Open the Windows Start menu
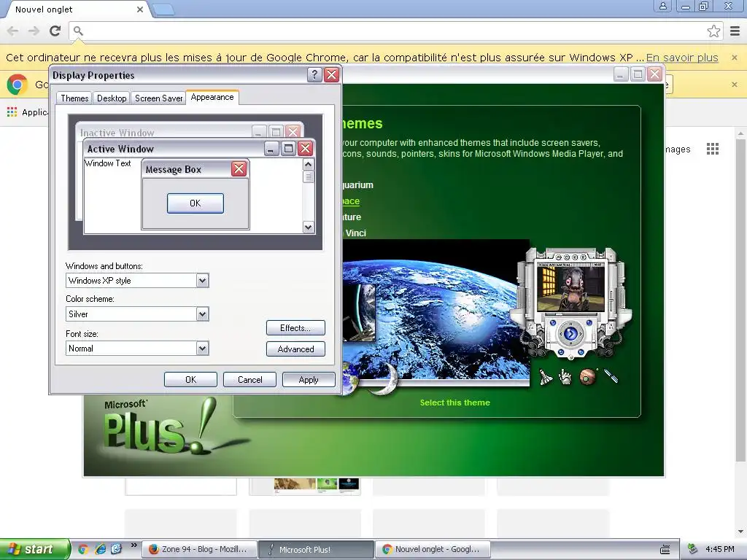 [x=34, y=549]
